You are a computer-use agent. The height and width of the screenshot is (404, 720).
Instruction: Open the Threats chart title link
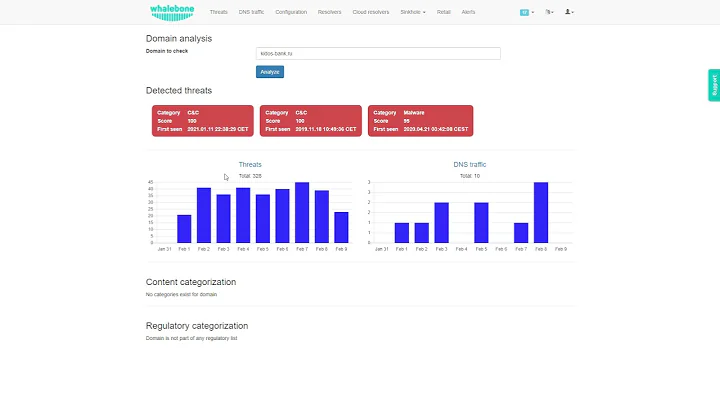pyautogui.click(x=250, y=164)
